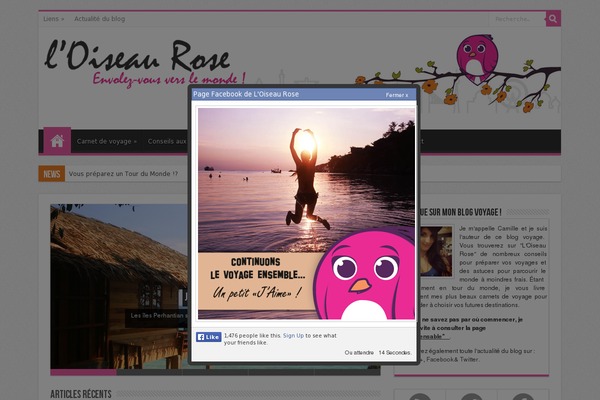Click the pink bird mascot in header
This screenshot has width=600, height=400.
point(477,59)
